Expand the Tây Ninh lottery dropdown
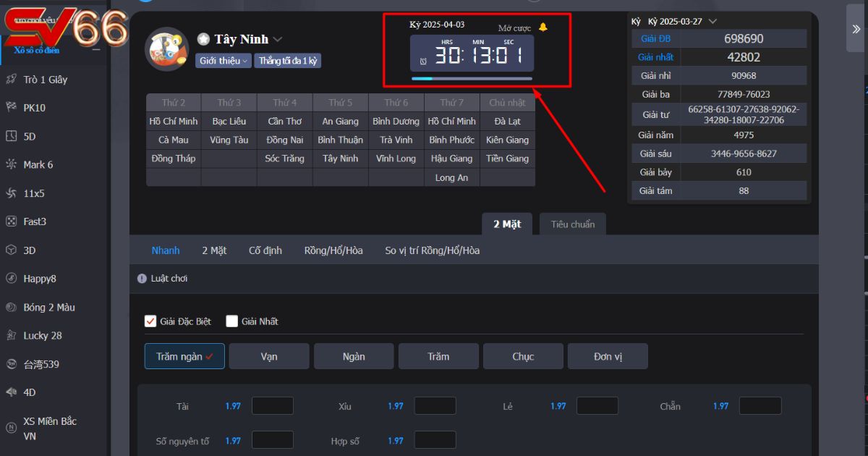Screen dimensions: 868x456 278,39
